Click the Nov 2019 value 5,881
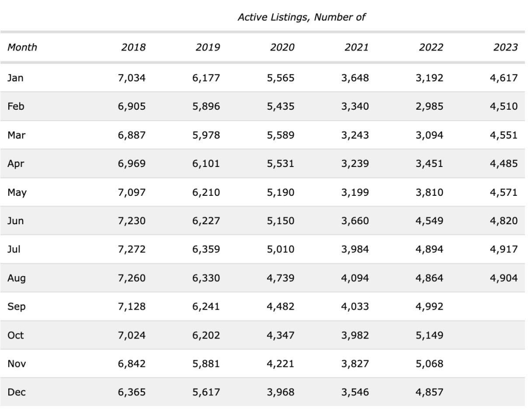Image resolution: width=528 pixels, height=420 pixels. coord(207,364)
